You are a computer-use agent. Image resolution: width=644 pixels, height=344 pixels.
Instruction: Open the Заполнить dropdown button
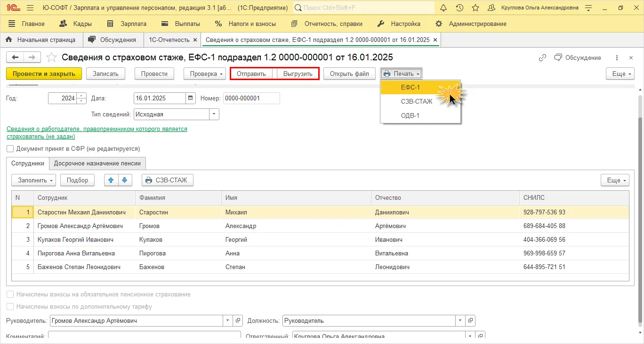tap(33, 180)
